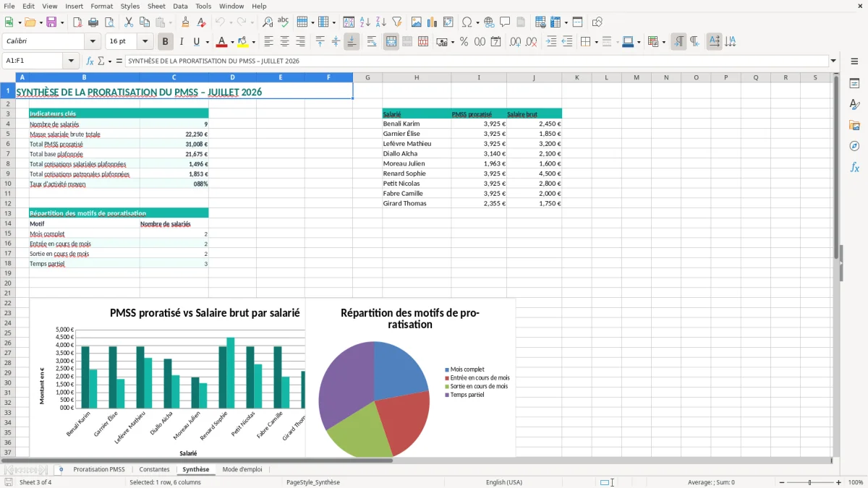The height and width of the screenshot is (488, 868).
Task: Click the Print icon
Action: [92, 22]
